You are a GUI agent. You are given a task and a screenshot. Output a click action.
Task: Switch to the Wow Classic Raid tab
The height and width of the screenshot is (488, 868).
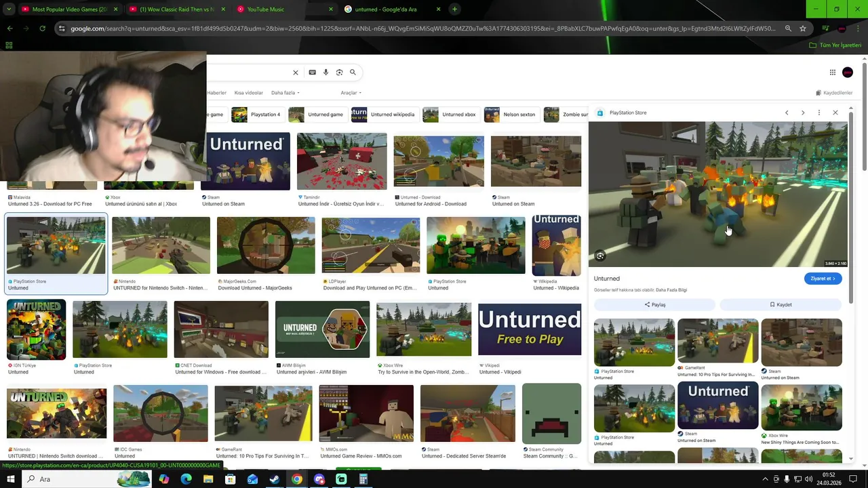tap(178, 9)
